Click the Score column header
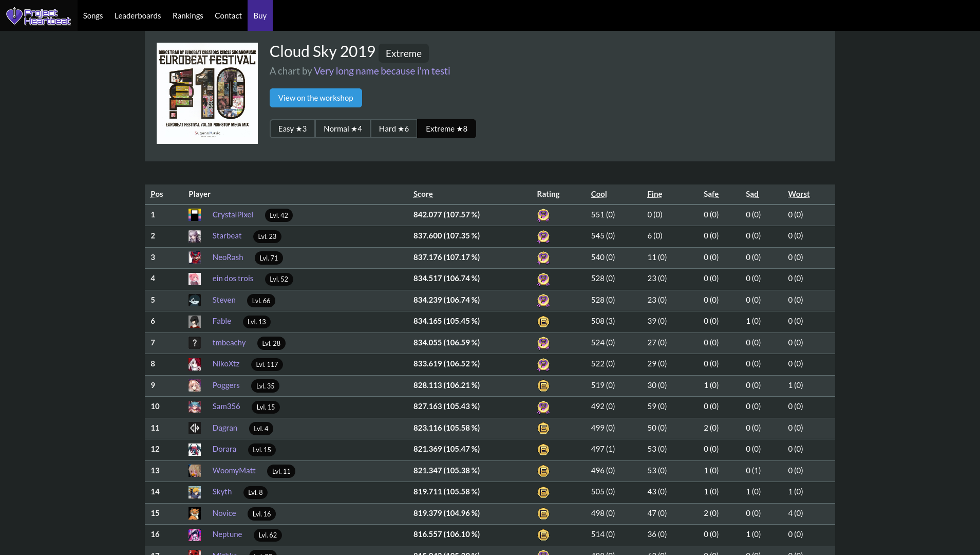The image size is (980, 555). 423,194
